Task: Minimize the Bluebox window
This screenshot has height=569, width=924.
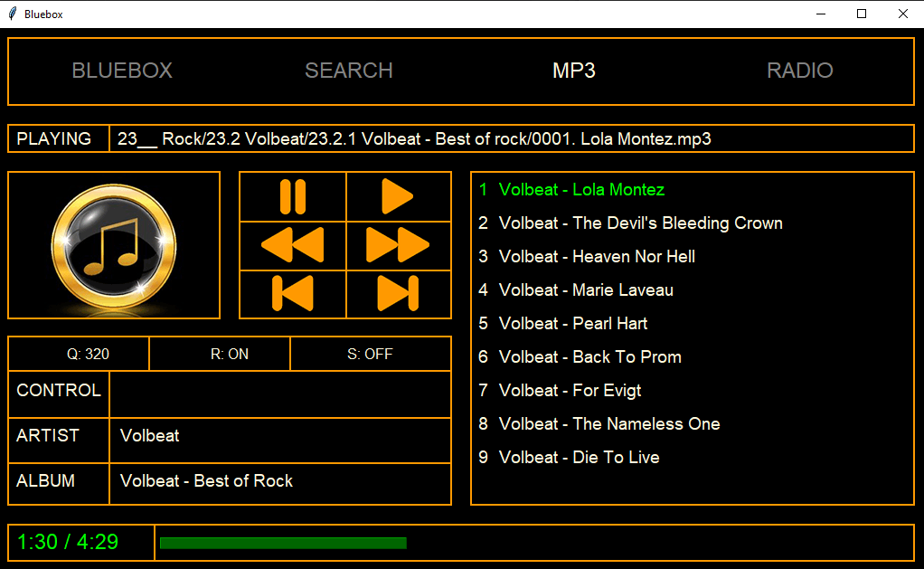Action: coord(821,14)
